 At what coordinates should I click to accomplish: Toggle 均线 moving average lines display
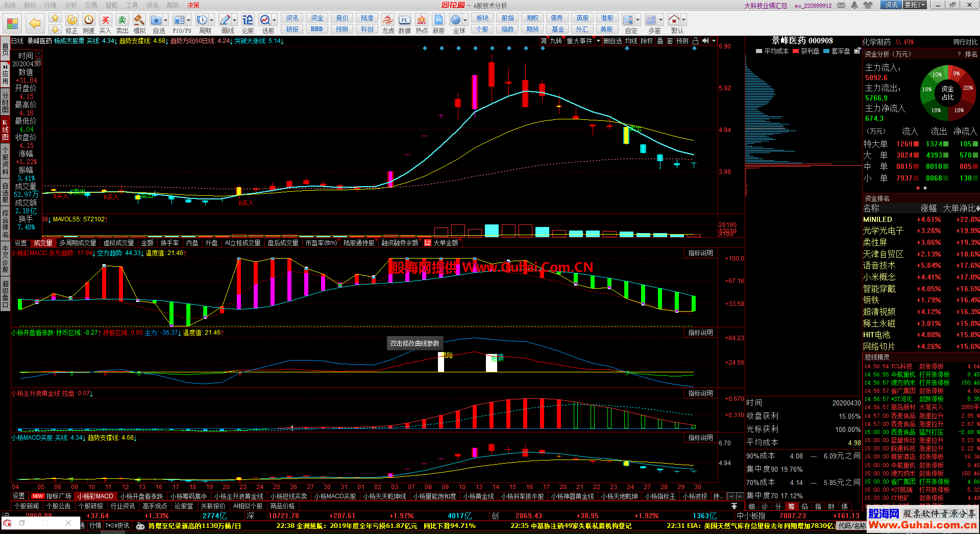631,41
